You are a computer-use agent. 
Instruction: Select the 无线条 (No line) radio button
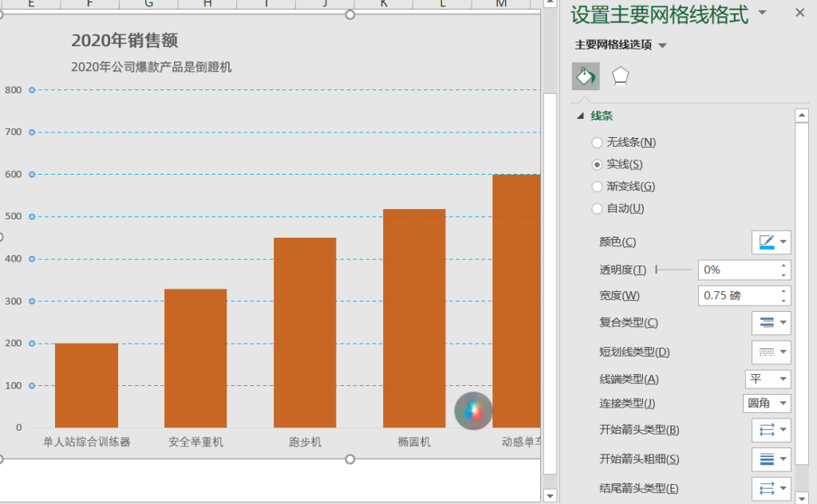[x=597, y=143]
